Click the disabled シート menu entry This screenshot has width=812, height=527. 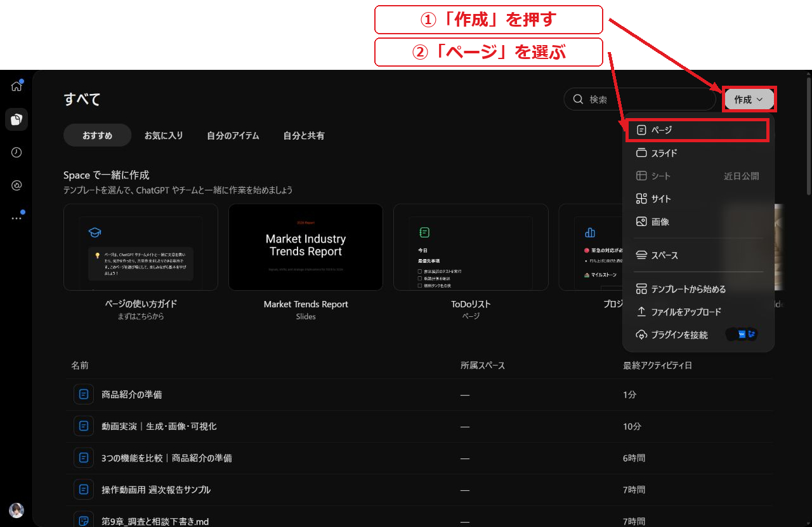point(698,176)
